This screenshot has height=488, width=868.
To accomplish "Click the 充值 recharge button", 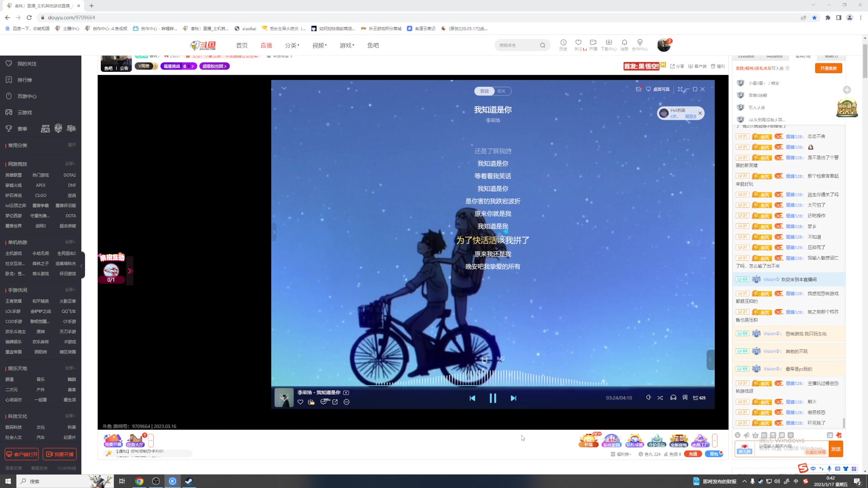I will [693, 454].
